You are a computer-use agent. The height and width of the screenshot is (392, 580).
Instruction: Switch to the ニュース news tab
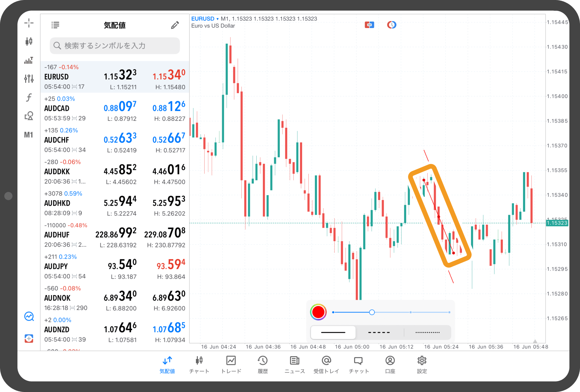(295, 365)
